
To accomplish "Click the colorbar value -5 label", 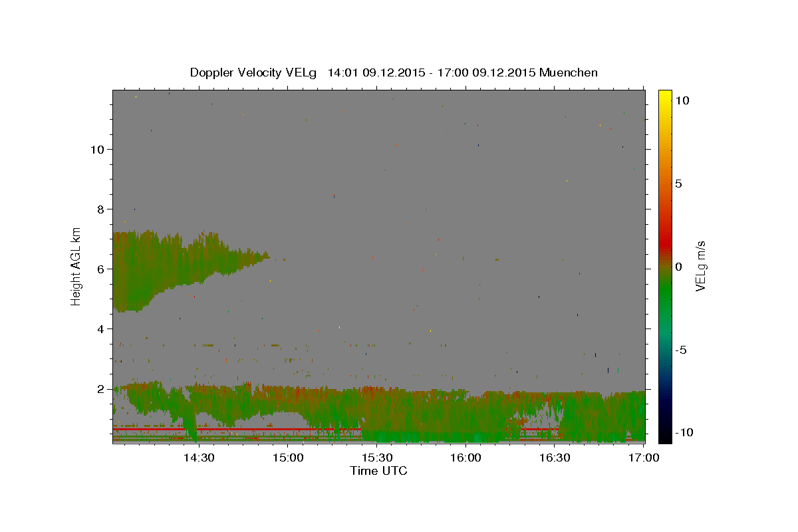I will click(681, 350).
